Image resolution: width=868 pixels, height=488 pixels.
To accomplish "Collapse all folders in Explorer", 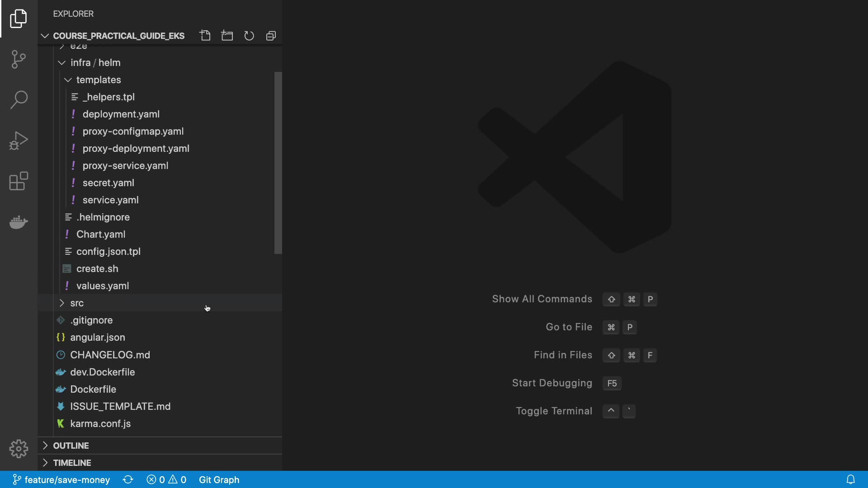I will point(271,36).
